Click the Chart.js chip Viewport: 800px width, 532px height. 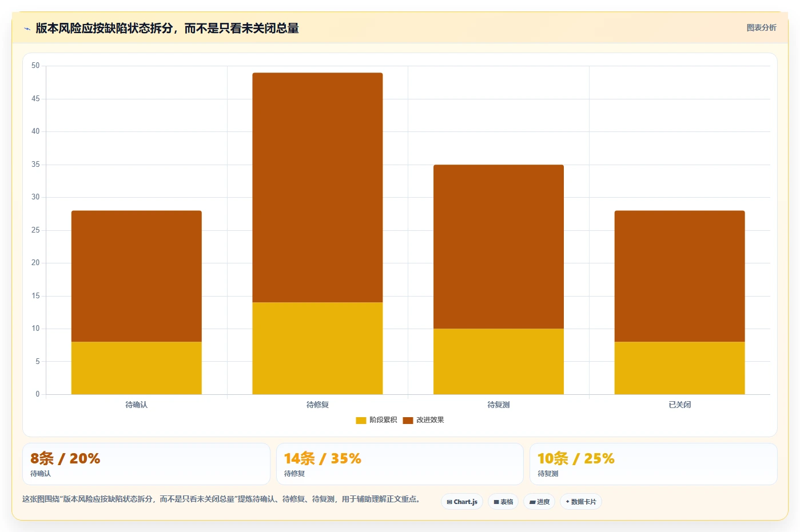pos(462,502)
